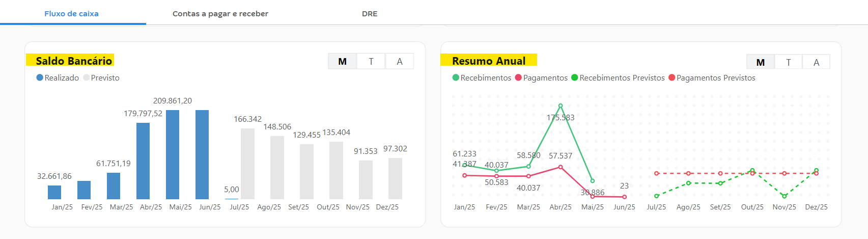The width and height of the screenshot is (868, 239).
Task: Toggle the Pagamentos Previstos legend marker
Action: click(671, 78)
